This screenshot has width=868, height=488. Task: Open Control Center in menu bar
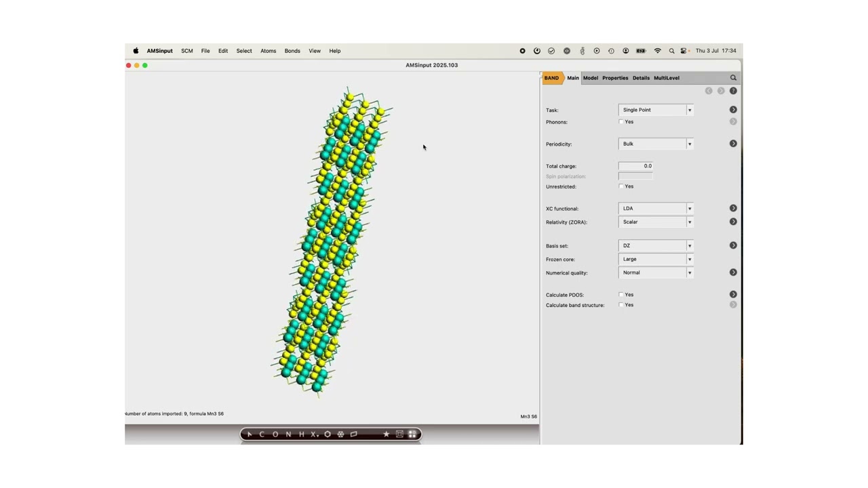(x=684, y=51)
